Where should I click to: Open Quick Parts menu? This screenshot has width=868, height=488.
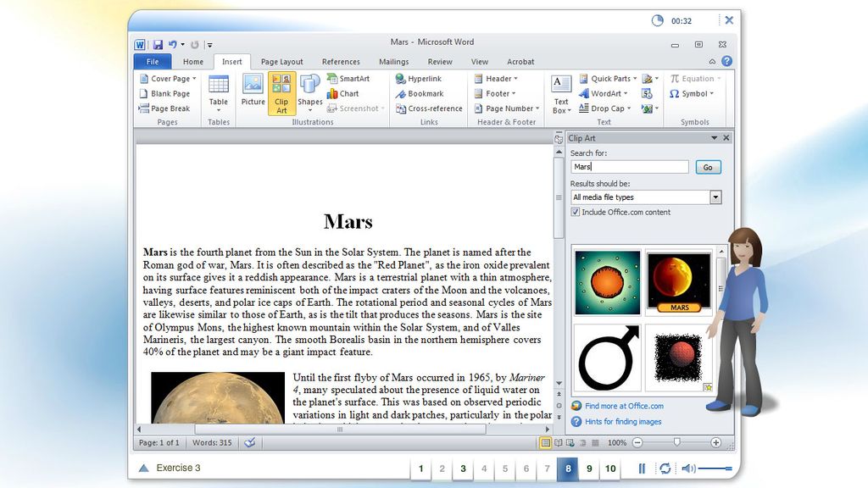click(x=608, y=79)
